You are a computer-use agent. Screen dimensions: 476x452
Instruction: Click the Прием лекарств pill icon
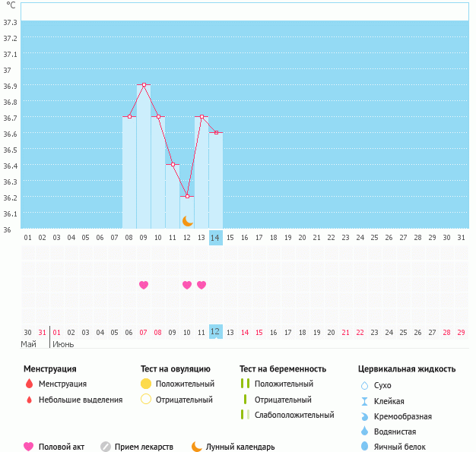[106, 447]
